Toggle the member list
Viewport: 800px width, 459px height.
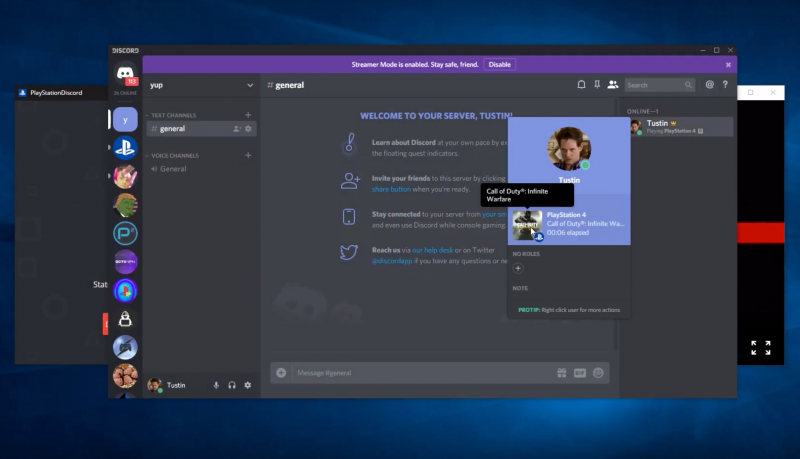point(613,85)
